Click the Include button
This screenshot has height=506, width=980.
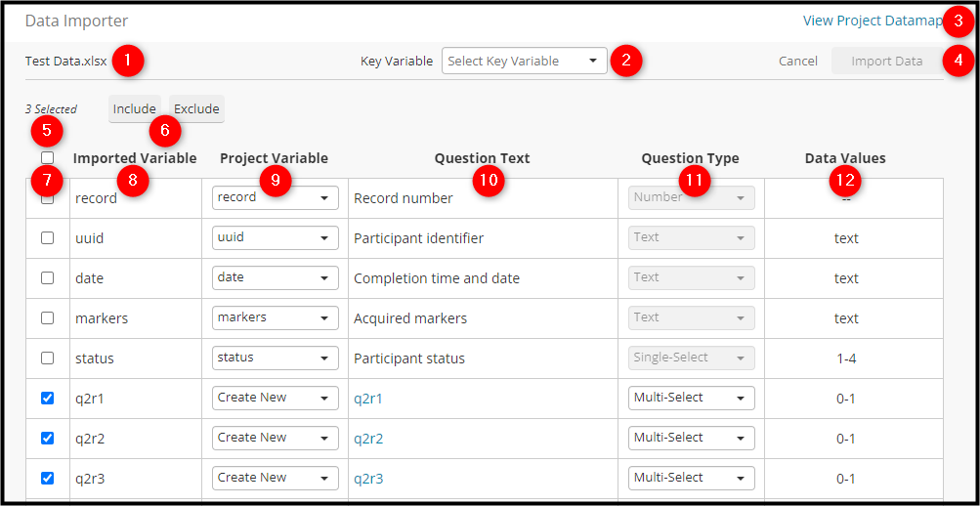pyautogui.click(x=135, y=108)
